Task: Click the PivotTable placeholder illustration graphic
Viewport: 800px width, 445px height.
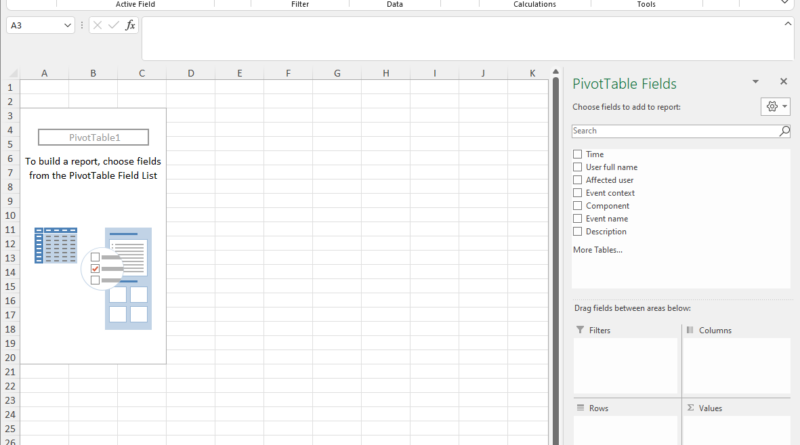Action: click(x=93, y=278)
